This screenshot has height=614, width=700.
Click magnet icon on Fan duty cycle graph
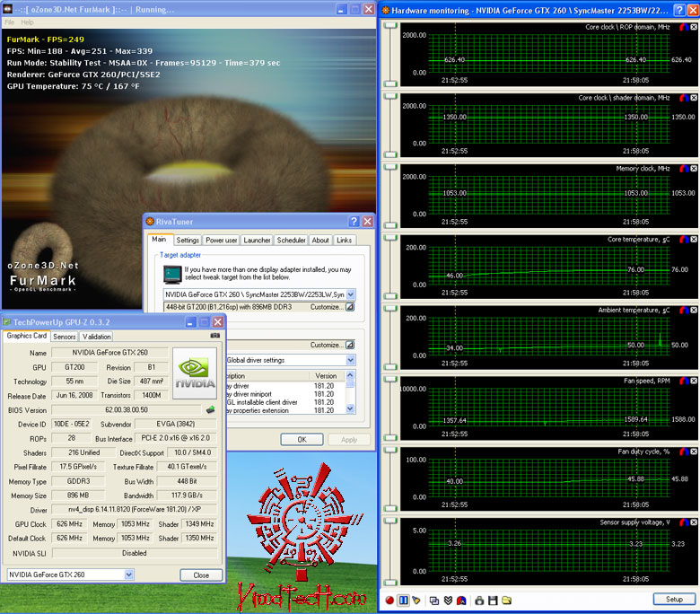(684, 452)
